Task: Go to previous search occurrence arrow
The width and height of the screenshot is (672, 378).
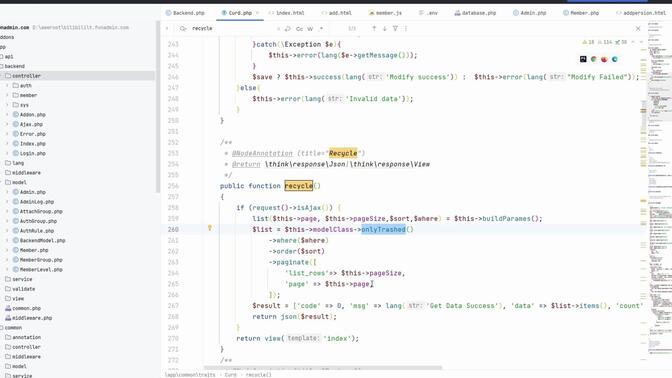Action: (x=374, y=28)
